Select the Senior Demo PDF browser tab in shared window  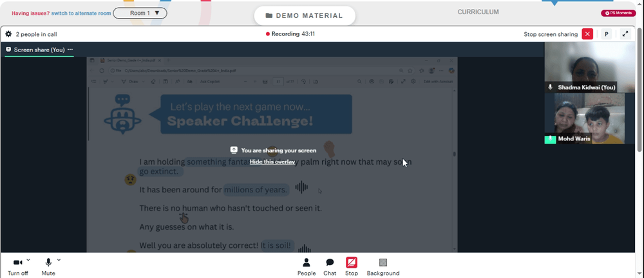[x=131, y=60]
